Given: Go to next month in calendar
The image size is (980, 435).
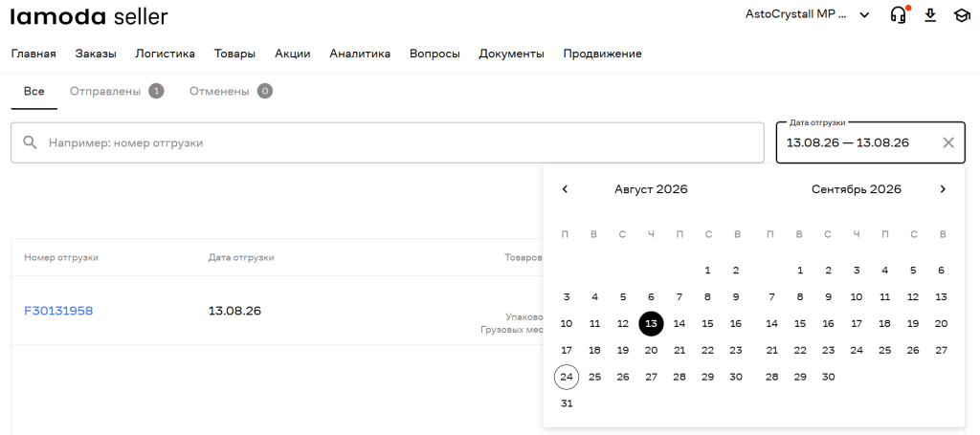Looking at the screenshot, I should (x=943, y=189).
